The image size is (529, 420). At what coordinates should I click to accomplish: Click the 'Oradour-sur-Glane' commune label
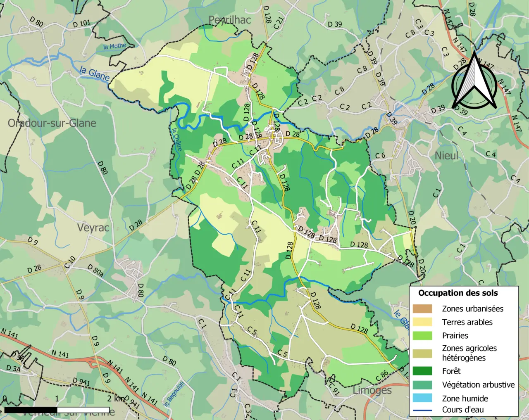pyautogui.click(x=52, y=123)
